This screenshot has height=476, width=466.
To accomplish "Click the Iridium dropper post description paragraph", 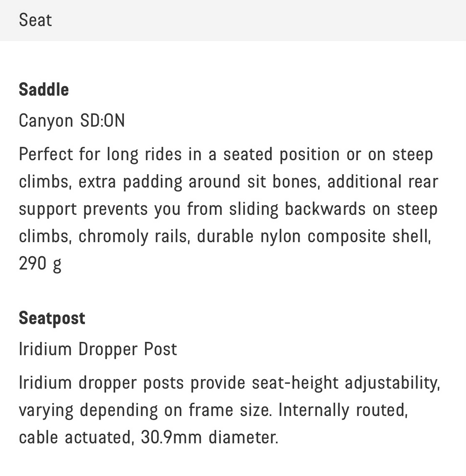I will 230,410.
